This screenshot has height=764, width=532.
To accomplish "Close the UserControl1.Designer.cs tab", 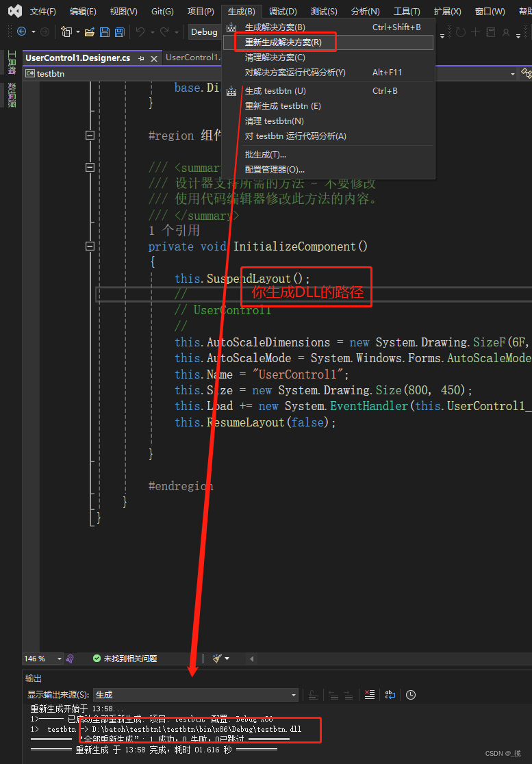I will click(154, 58).
